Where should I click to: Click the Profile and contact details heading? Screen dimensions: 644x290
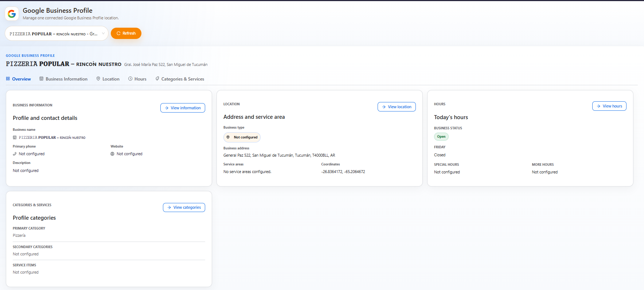pyautogui.click(x=45, y=118)
